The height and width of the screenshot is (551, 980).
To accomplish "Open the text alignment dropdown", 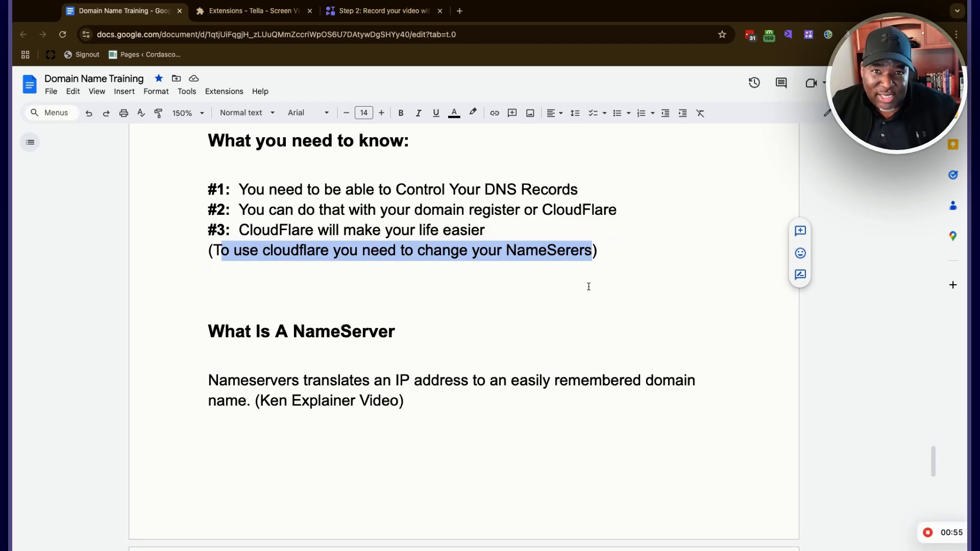I will 554,113.
